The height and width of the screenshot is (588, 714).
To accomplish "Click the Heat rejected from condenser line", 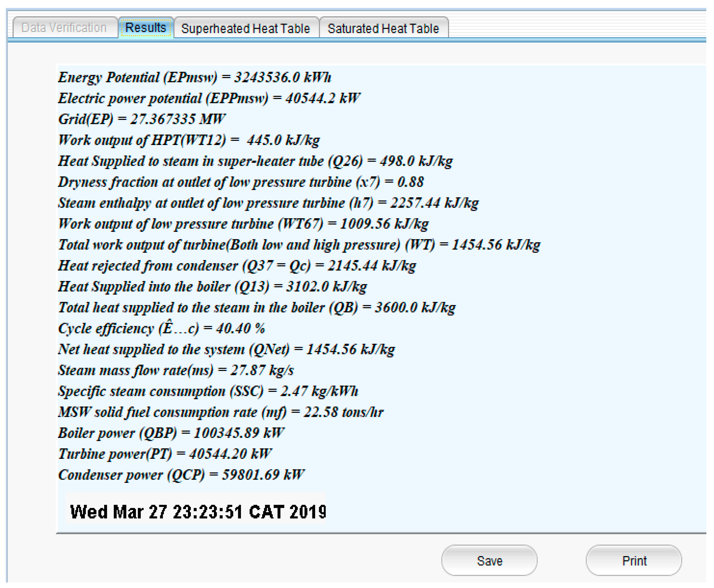I will [x=237, y=266].
